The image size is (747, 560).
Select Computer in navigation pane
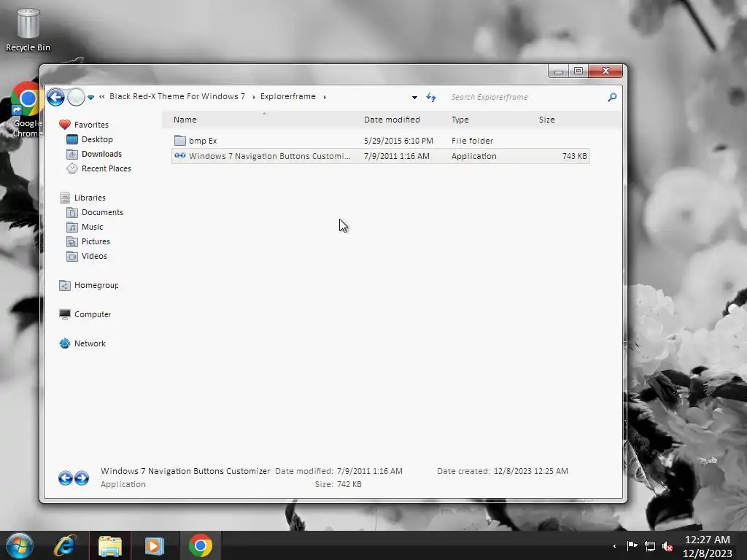pos(93,314)
